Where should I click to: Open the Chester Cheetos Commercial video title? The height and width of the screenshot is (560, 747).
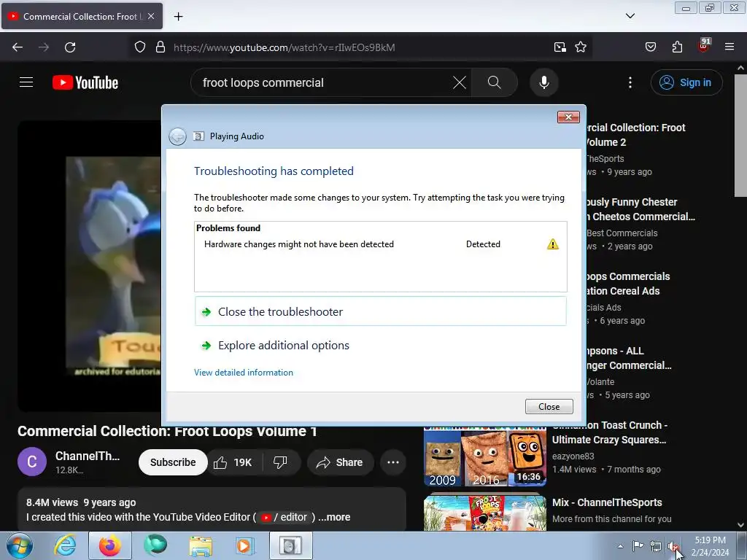pyautogui.click(x=640, y=209)
